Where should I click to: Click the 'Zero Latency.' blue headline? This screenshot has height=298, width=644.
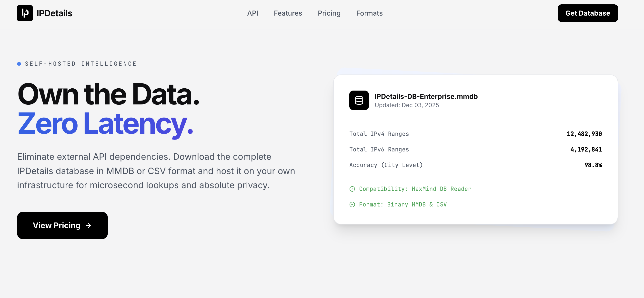click(x=105, y=124)
